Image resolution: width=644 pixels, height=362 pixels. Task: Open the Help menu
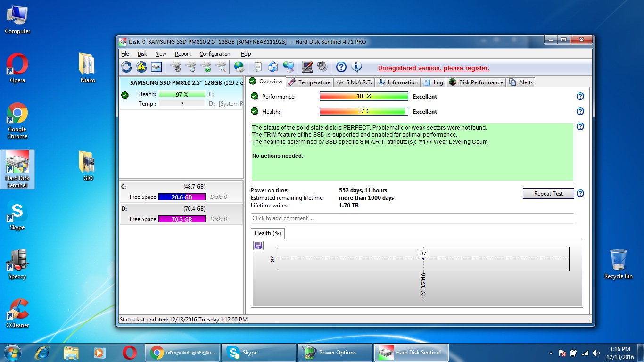[246, 54]
